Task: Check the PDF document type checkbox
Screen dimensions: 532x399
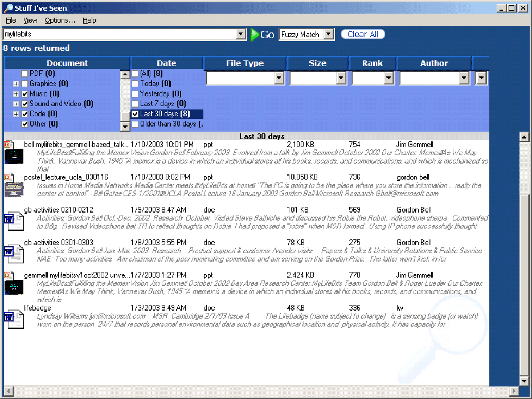Action: pyautogui.click(x=24, y=74)
